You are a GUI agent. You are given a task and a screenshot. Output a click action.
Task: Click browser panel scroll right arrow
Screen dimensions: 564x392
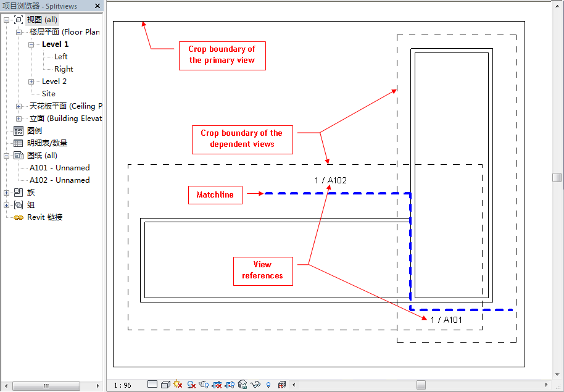point(98,386)
